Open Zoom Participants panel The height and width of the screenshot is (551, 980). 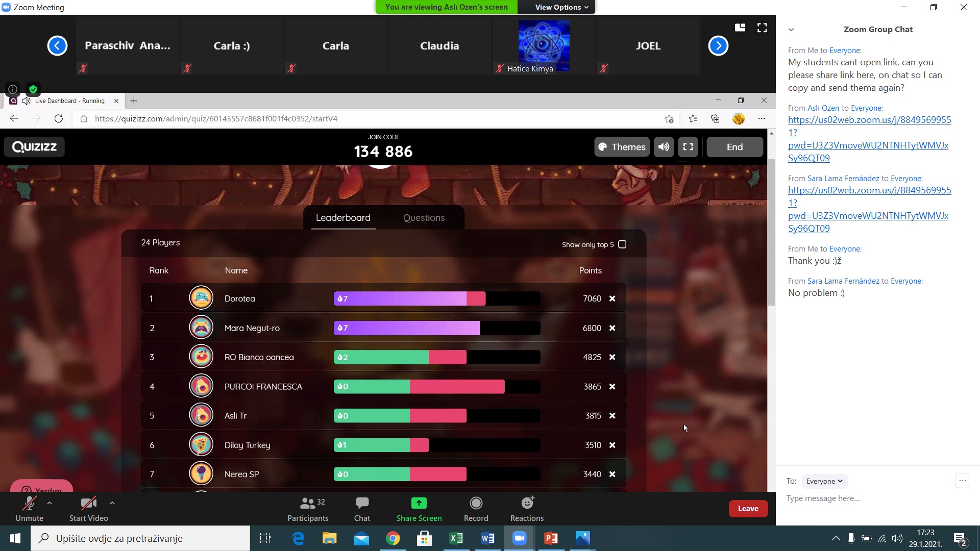(308, 509)
